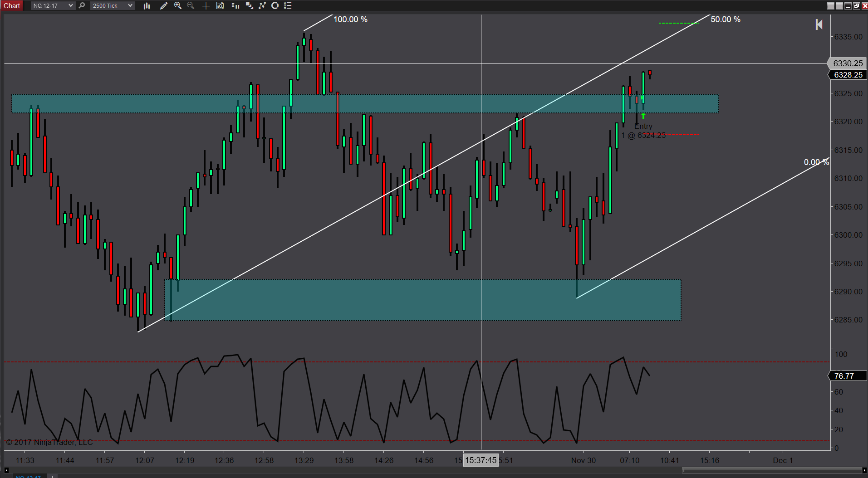Open the Chart Trader icon

235,5
